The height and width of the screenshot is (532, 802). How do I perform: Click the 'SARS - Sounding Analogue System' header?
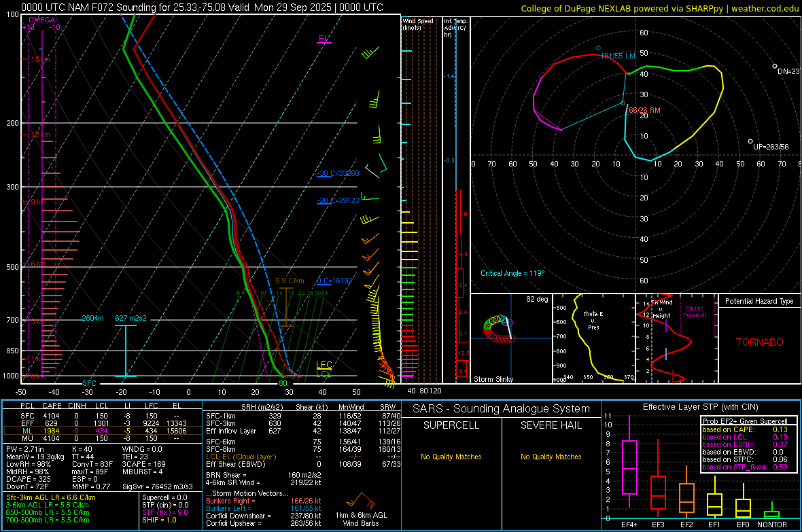pos(502,409)
